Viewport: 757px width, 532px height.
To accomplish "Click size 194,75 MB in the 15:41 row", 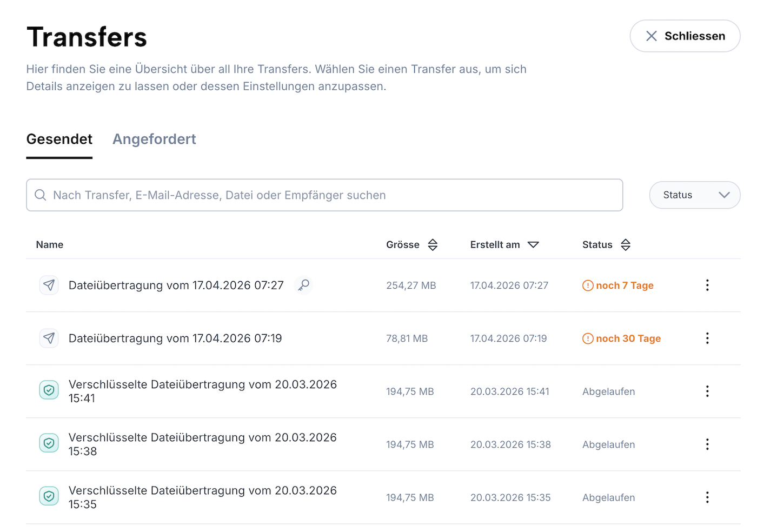I will 410,391.
